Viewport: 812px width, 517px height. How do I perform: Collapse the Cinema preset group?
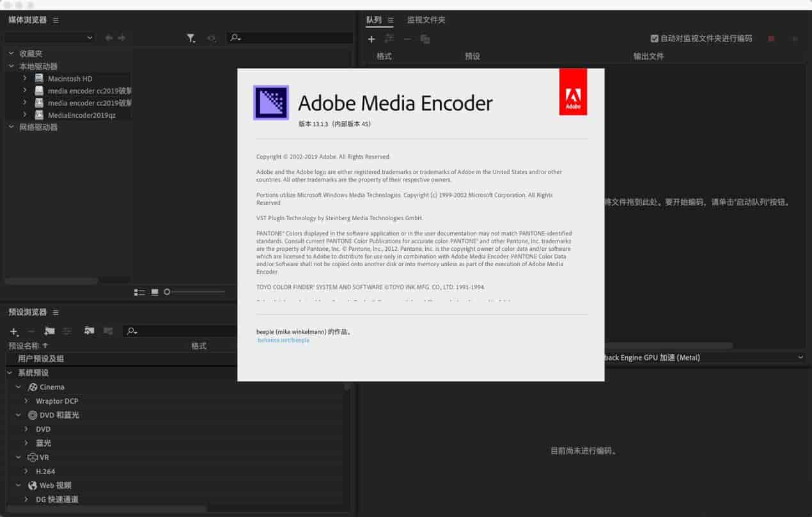click(x=19, y=387)
